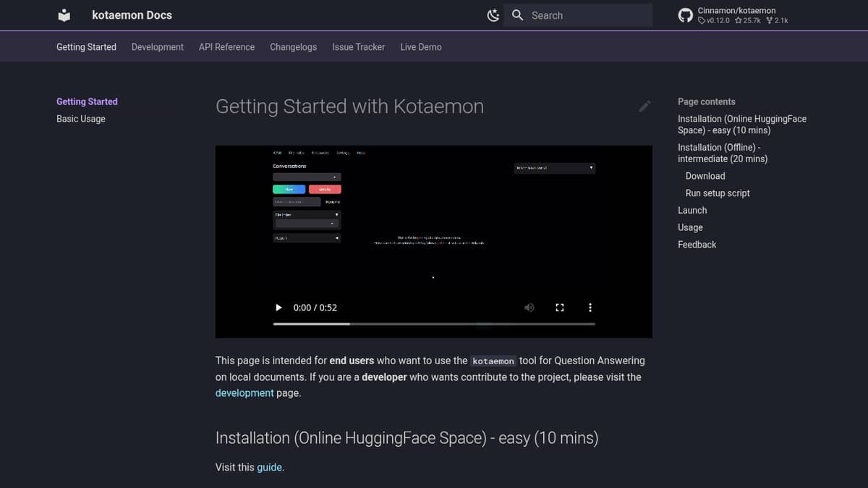The width and height of the screenshot is (868, 488).
Task: Click the search magnifier icon
Action: 517,15
